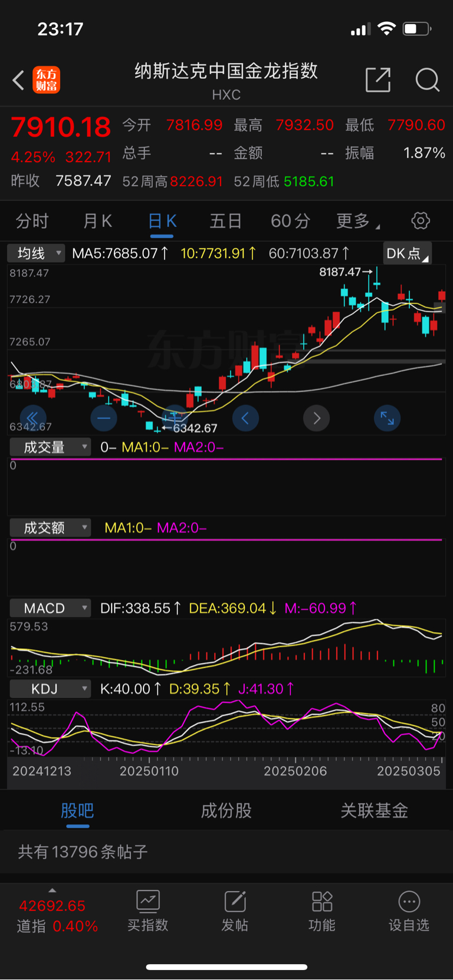Viewport: 453px width, 980px height.
Task: Tap the 发帖 compose icon
Action: (x=235, y=901)
